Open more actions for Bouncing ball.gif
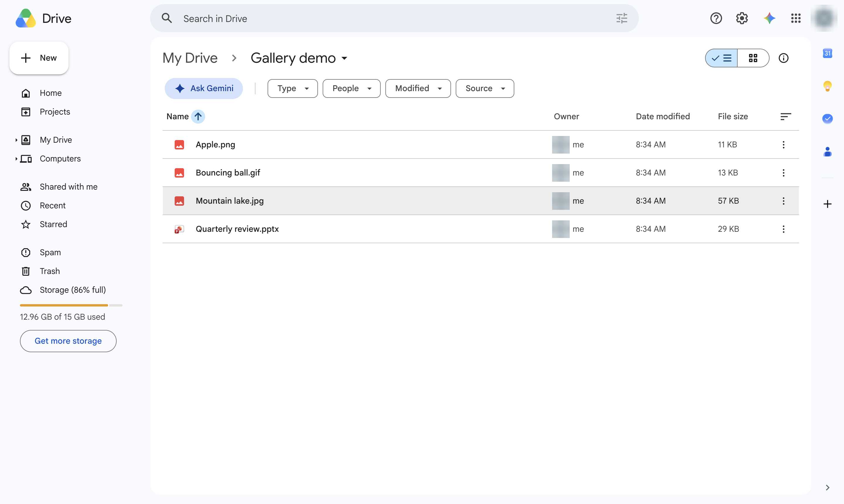The height and width of the screenshot is (504, 844). click(x=783, y=173)
